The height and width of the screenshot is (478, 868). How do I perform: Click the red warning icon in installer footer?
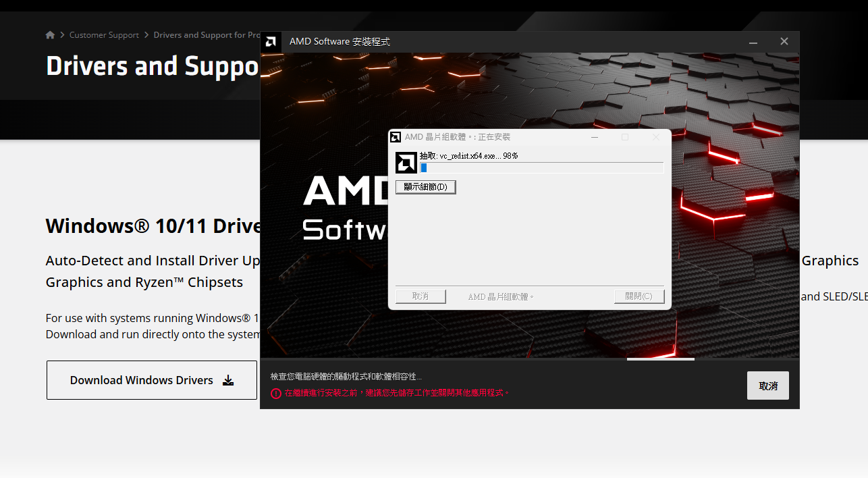coord(276,394)
